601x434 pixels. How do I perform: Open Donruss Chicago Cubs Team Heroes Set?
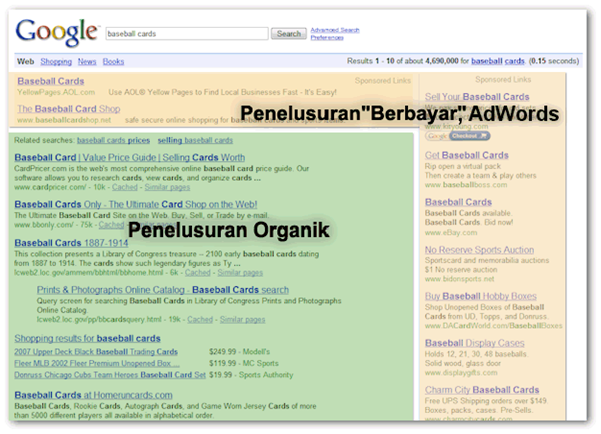[110, 375]
